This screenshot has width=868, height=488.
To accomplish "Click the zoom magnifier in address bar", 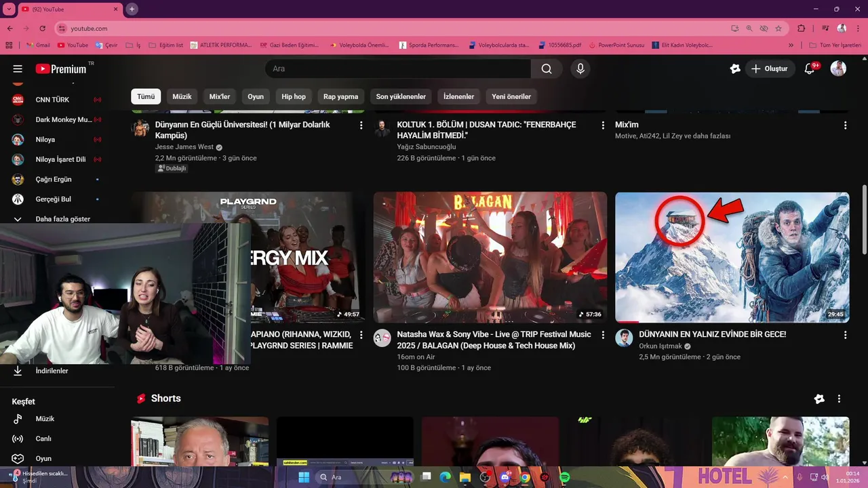I will tap(749, 28).
